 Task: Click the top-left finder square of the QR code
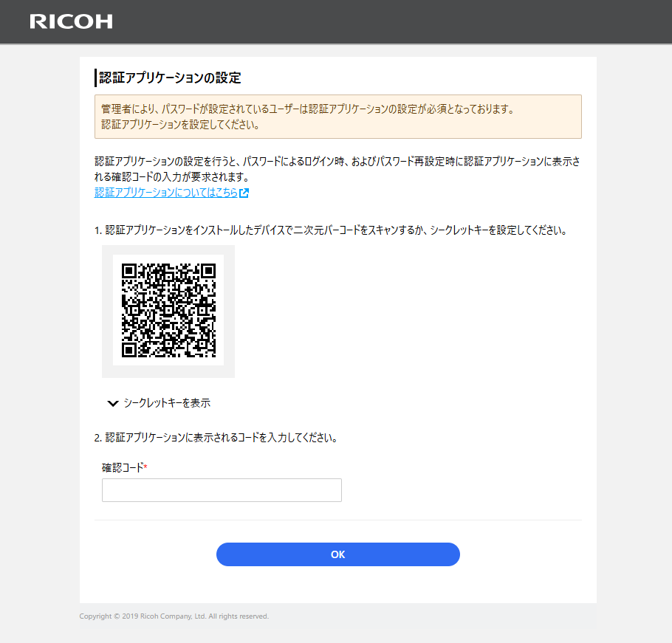tap(129, 271)
